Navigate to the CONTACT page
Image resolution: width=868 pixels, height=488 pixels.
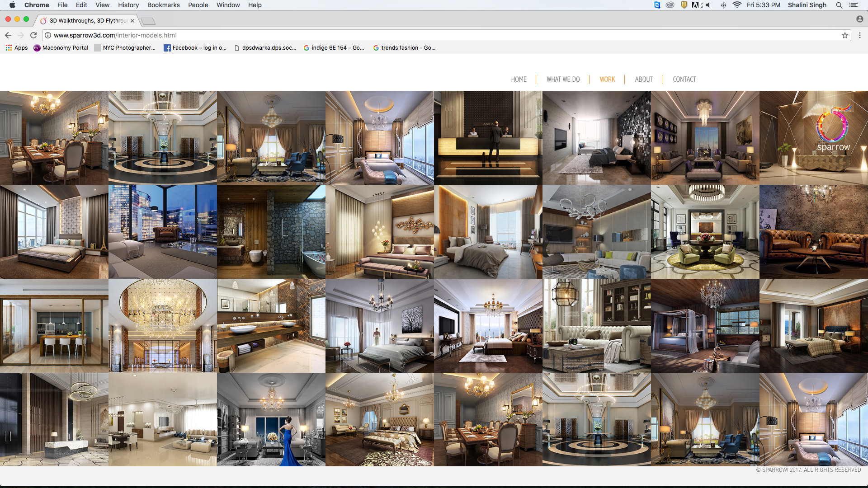pos(684,80)
